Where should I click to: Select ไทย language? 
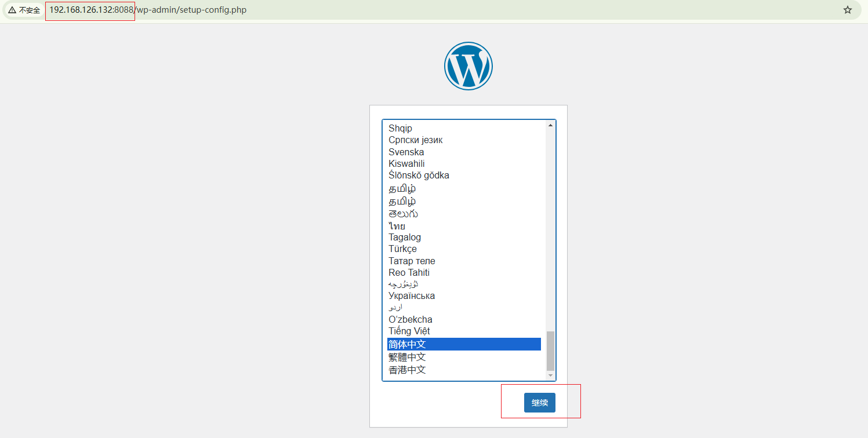coord(464,226)
